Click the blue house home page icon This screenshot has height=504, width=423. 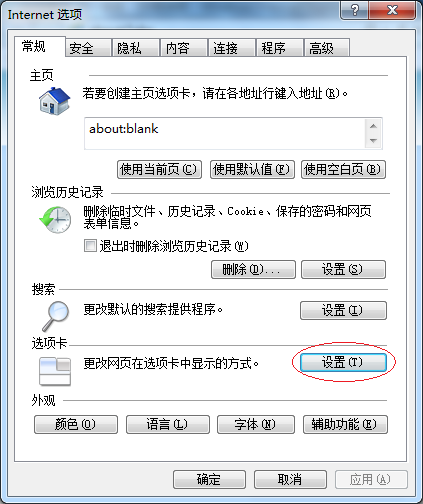coord(54,101)
